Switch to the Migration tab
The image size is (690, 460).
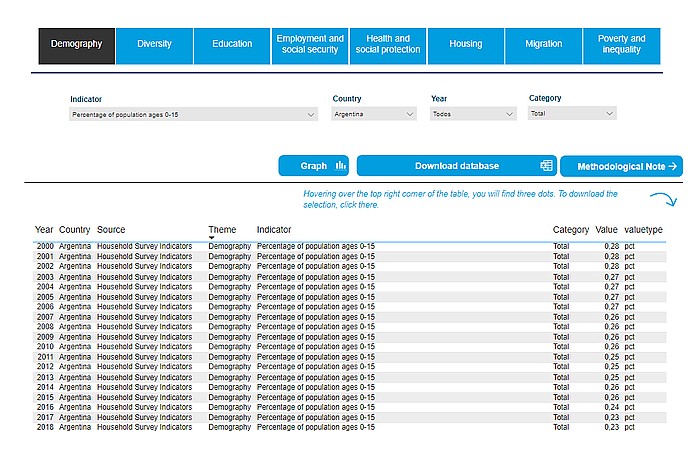tap(543, 46)
